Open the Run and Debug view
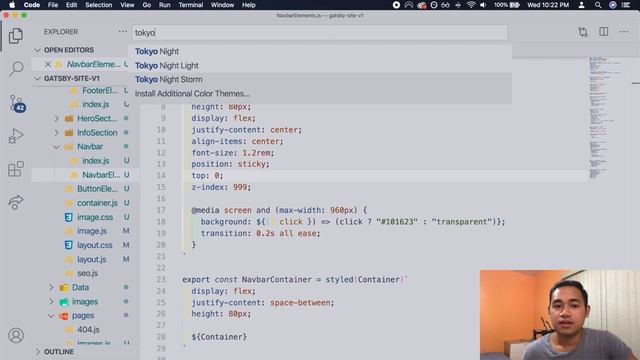This screenshot has height=360, width=640. (x=16, y=136)
